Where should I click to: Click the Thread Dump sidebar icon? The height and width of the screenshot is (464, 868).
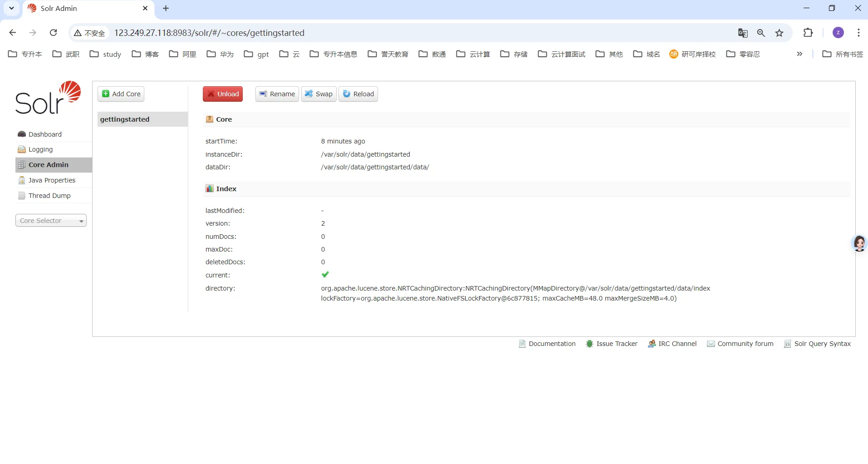(22, 196)
